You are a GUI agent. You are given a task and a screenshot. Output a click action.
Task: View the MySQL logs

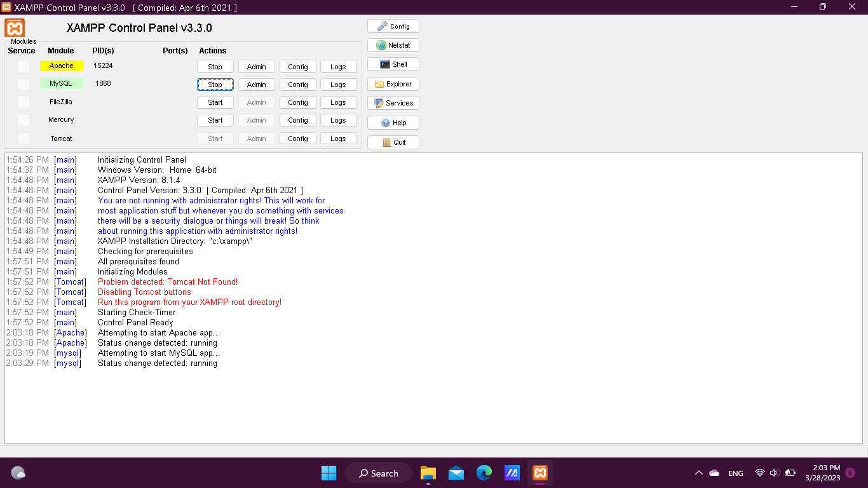338,84
